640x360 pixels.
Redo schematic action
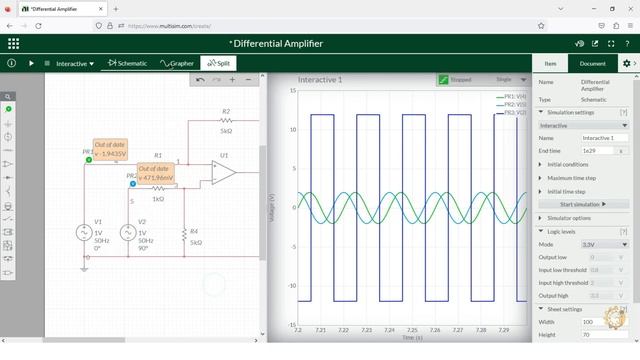(x=216, y=80)
